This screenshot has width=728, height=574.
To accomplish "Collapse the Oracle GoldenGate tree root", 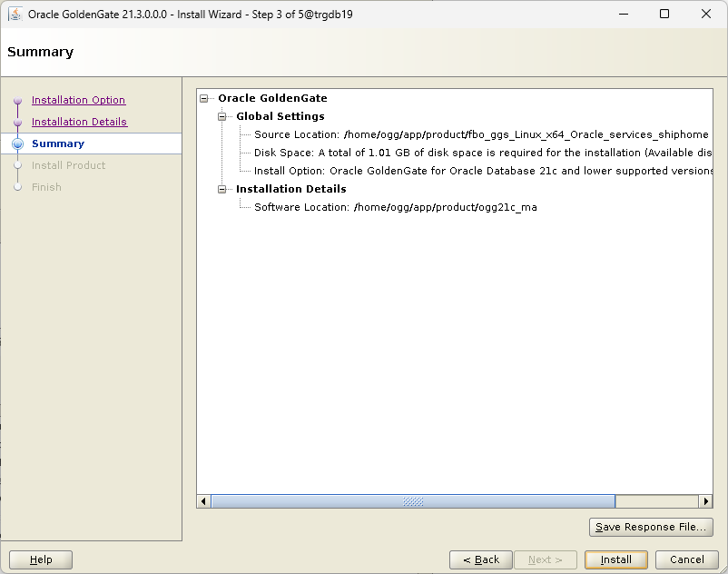I will point(204,98).
